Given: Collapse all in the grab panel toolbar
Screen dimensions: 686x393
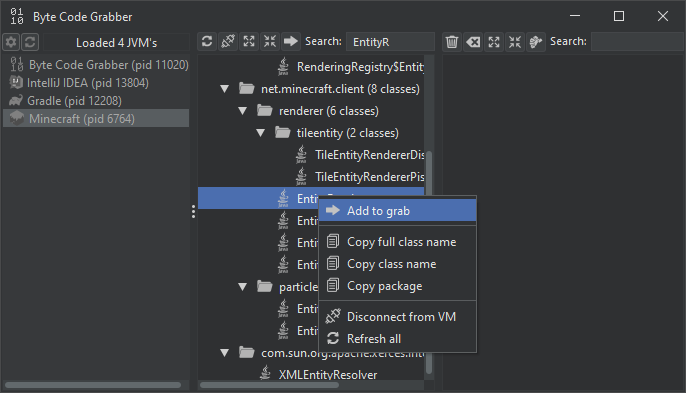Looking at the screenshot, I should 515,42.
